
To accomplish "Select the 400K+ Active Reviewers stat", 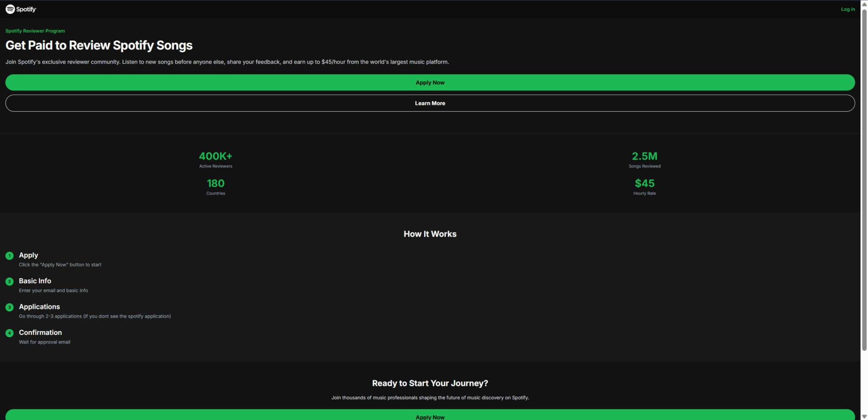I will (x=216, y=156).
